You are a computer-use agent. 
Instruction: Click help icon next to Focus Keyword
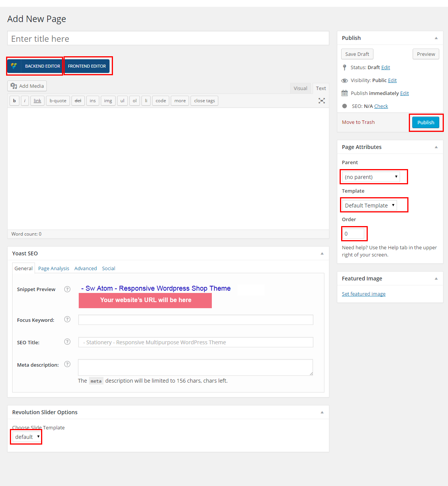67,319
